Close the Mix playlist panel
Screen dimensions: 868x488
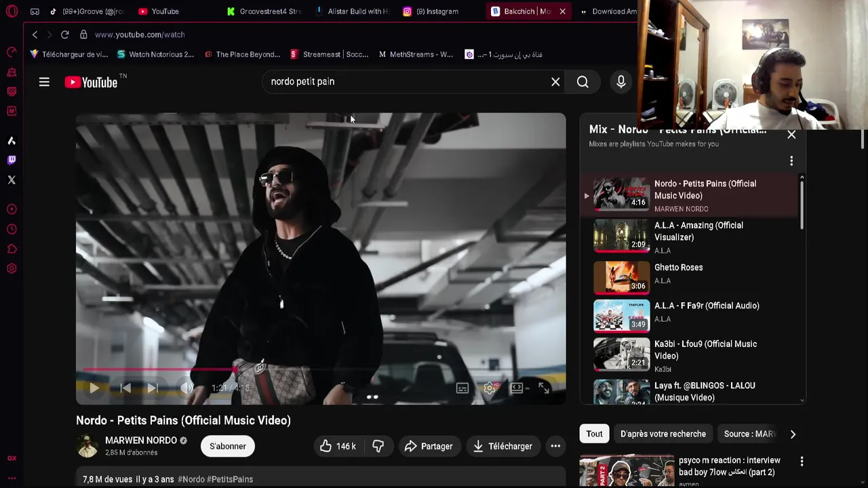point(791,135)
